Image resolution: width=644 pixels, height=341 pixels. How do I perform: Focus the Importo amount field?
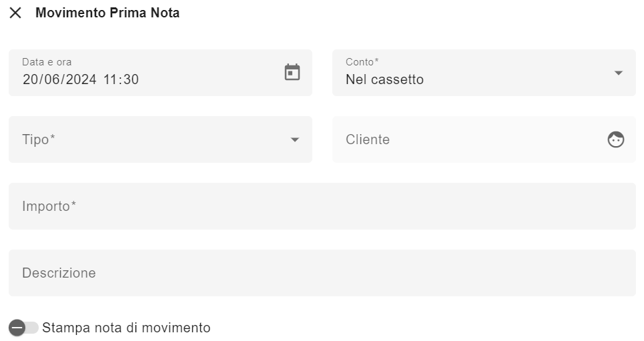point(322,206)
